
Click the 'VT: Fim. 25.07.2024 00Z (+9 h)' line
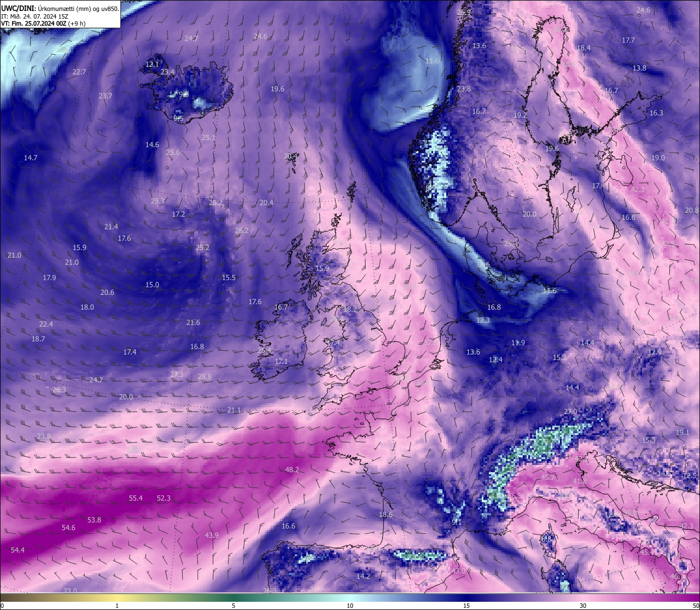[43, 24]
